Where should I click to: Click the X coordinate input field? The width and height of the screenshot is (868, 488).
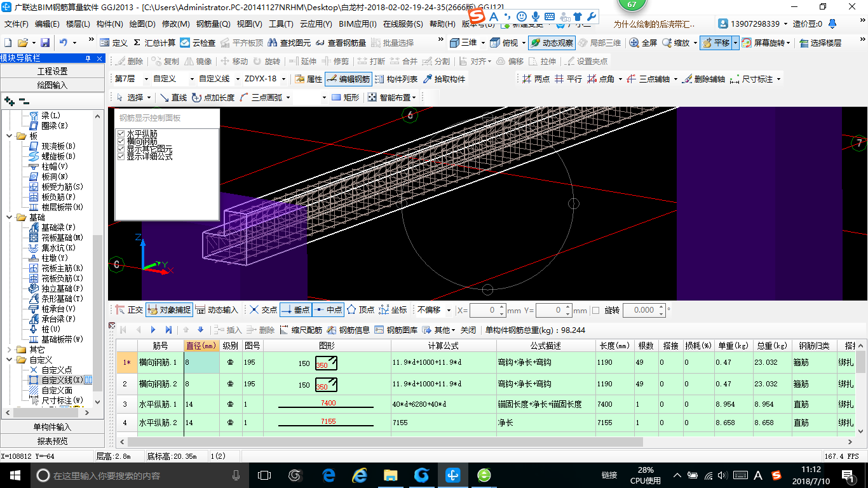pyautogui.click(x=487, y=310)
